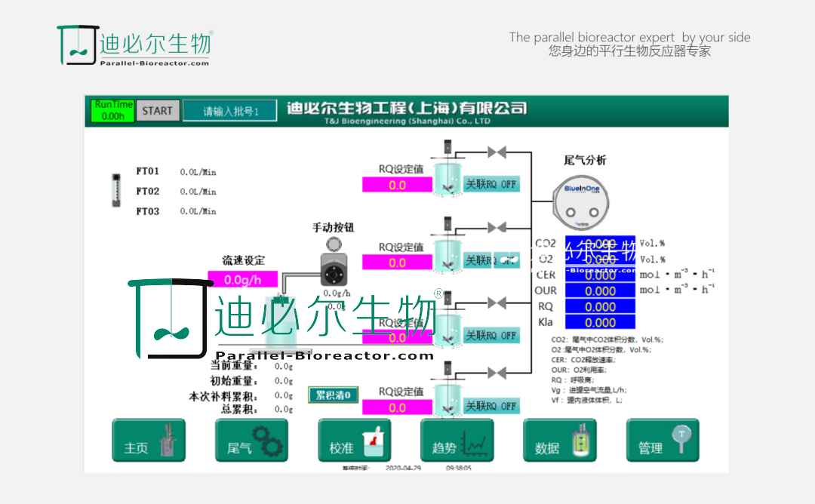The width and height of the screenshot is (815, 504).
Task: Click the RunTime 0.00h indicator
Action: [x=112, y=111]
